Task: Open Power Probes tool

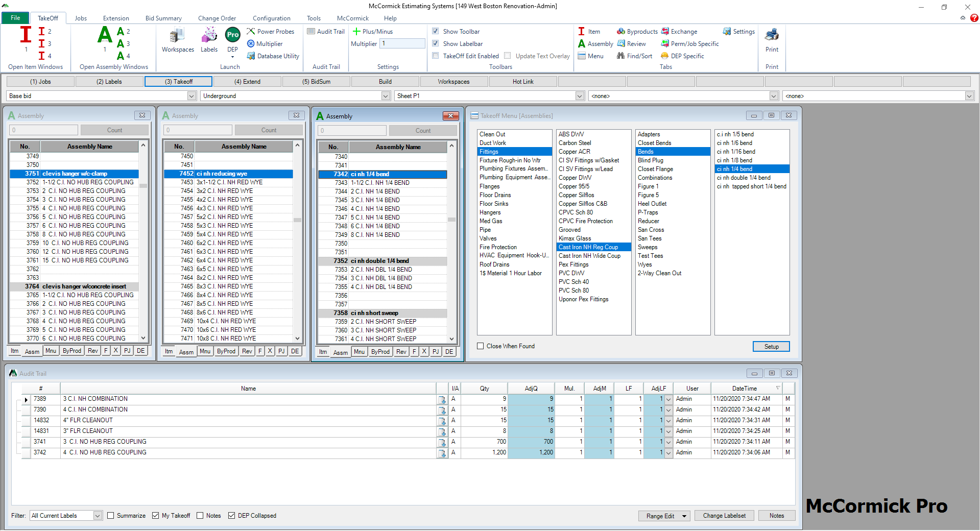Action: [271, 31]
